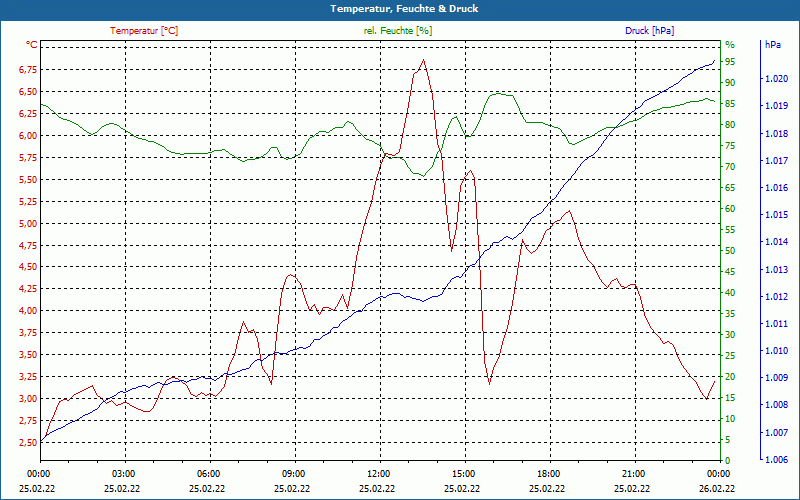800x500 pixels.
Task: Click the 6,50 temperature axis value
Action: tap(28, 91)
